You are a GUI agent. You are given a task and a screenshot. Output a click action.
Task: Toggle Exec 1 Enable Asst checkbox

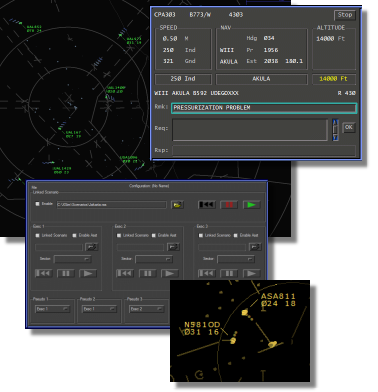tap(74, 235)
